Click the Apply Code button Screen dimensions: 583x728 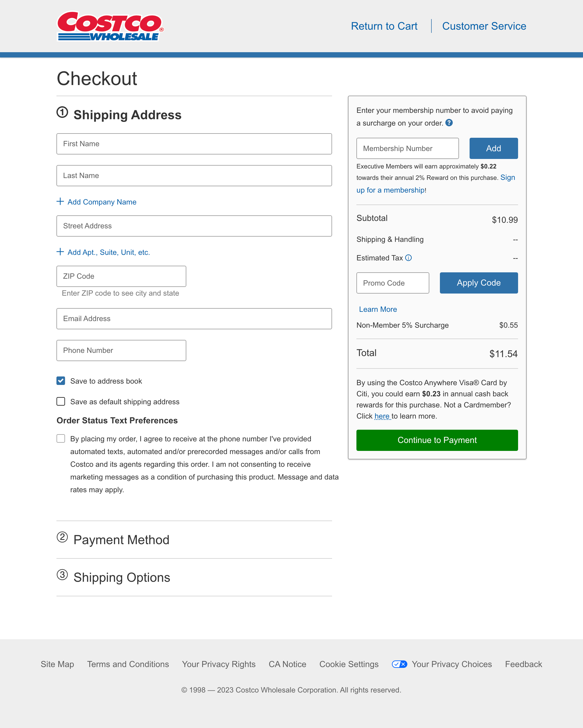(479, 283)
